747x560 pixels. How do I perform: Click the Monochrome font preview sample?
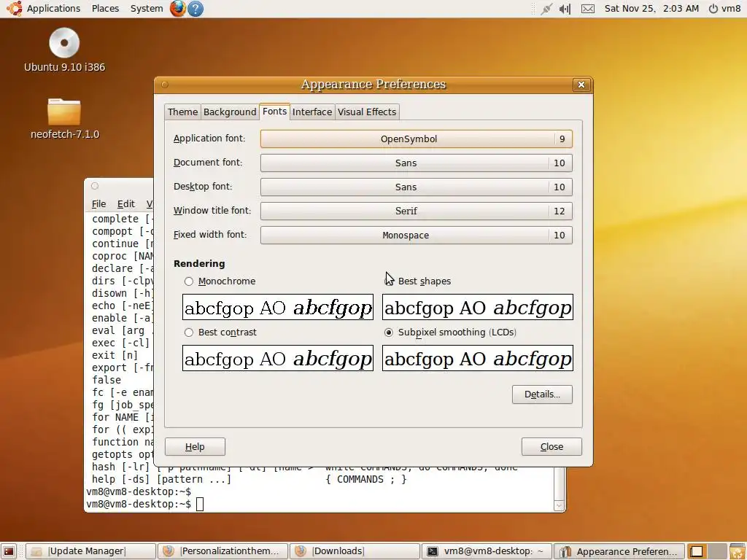[278, 307]
